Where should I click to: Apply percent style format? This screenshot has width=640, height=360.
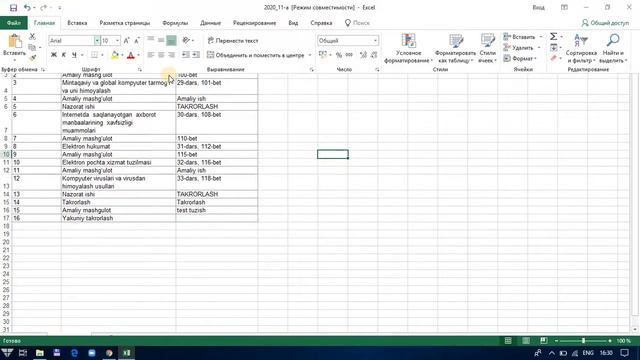[339, 55]
